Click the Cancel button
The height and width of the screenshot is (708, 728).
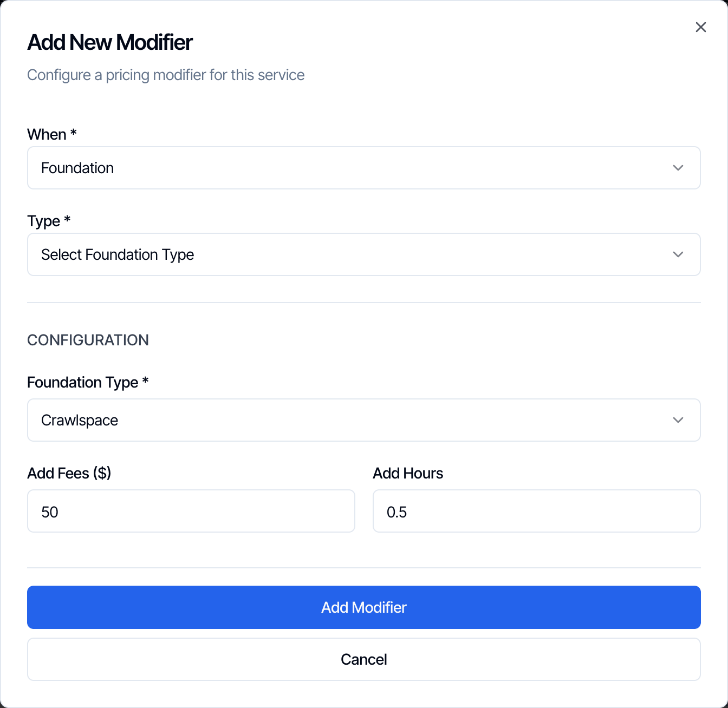[364, 659]
